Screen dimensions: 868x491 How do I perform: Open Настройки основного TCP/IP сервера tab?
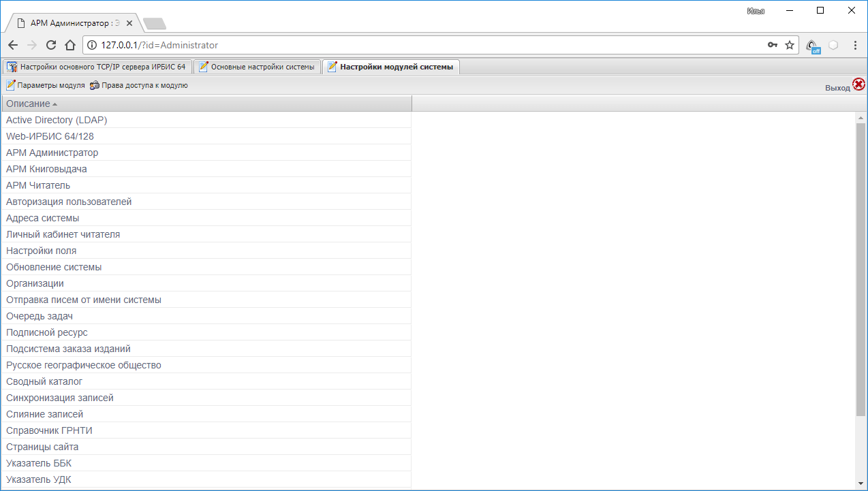pyautogui.click(x=96, y=67)
